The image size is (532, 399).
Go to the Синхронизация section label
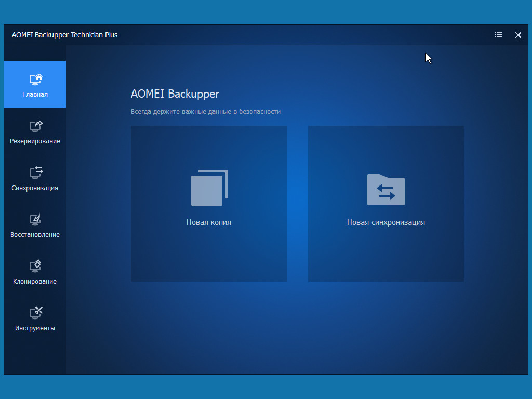point(35,188)
